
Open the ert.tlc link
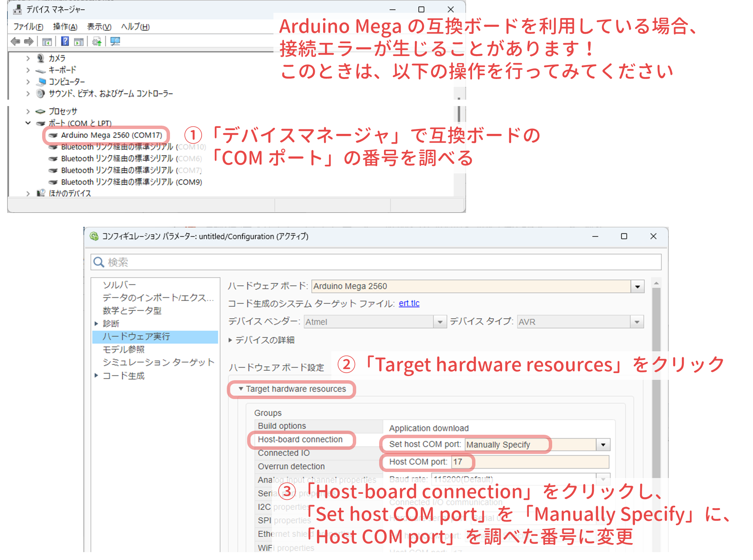(409, 304)
